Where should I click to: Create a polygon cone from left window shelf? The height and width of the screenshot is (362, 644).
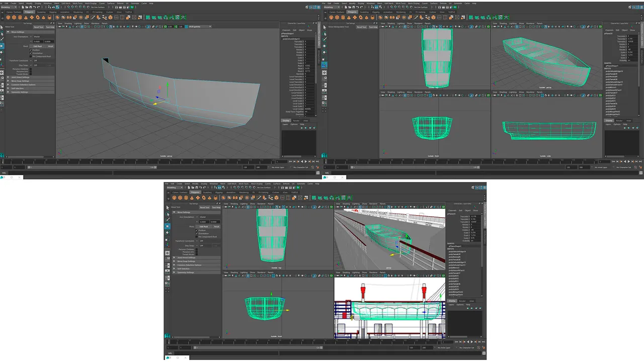coord(26,18)
